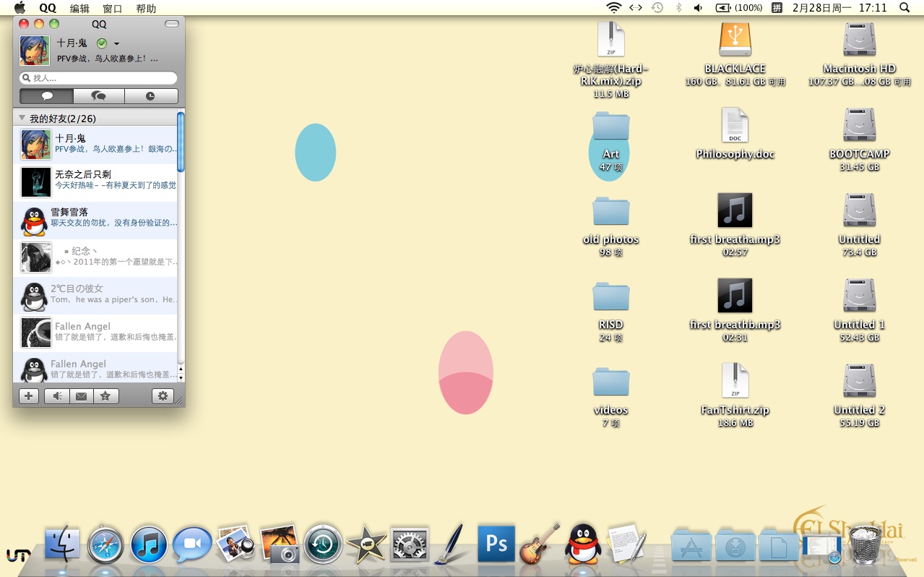Open the online status dropdown arrow in QQ

116,43
